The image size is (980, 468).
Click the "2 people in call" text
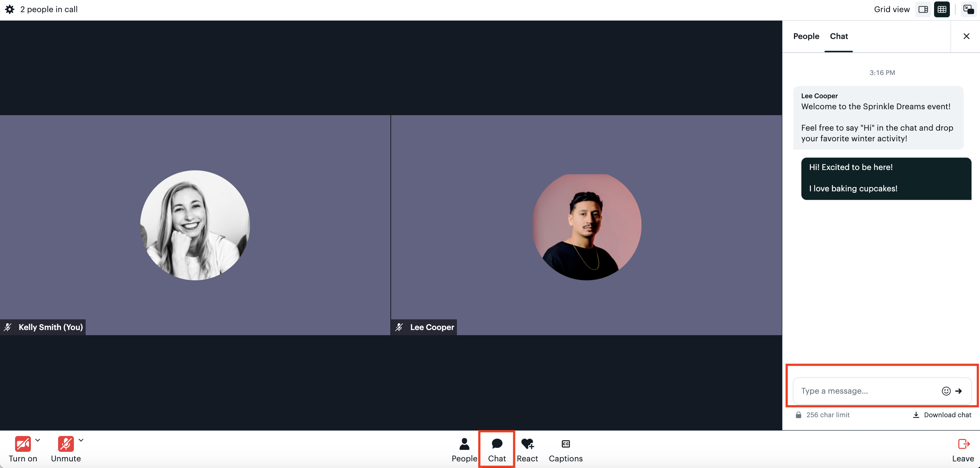tap(49, 10)
